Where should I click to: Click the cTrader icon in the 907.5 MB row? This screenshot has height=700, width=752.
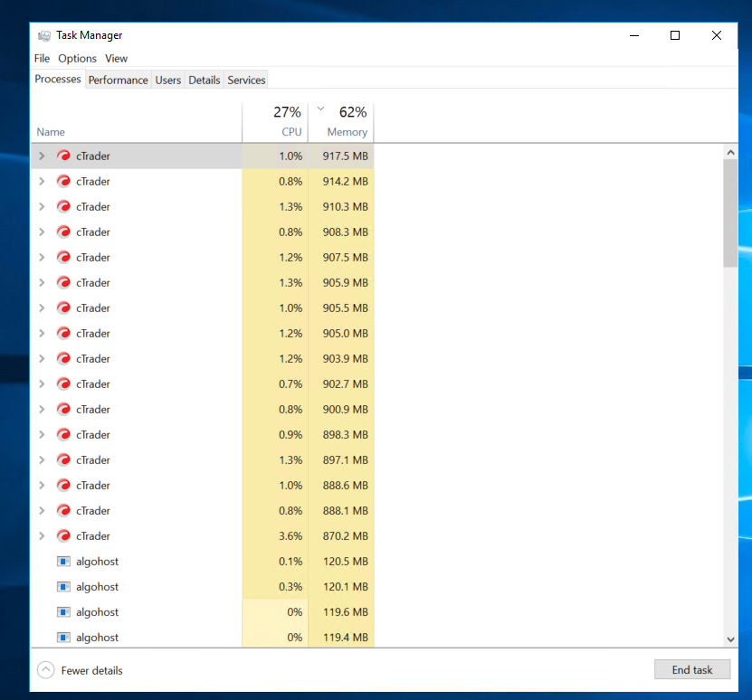(x=63, y=258)
